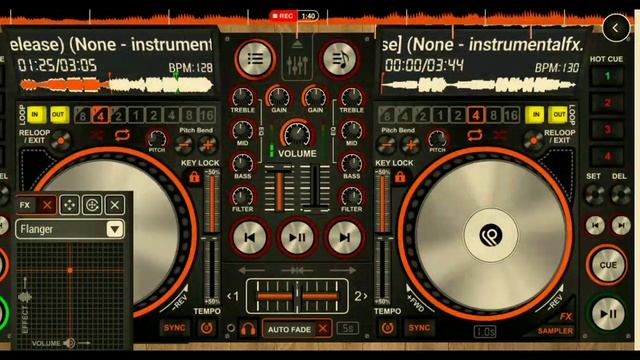Click the FX panel target icon
This screenshot has height=360, width=640.
click(92, 205)
